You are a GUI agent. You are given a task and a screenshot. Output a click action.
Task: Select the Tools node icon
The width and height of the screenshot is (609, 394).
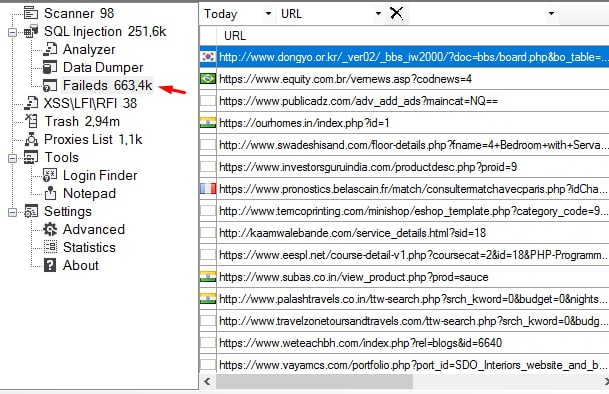tap(31, 157)
